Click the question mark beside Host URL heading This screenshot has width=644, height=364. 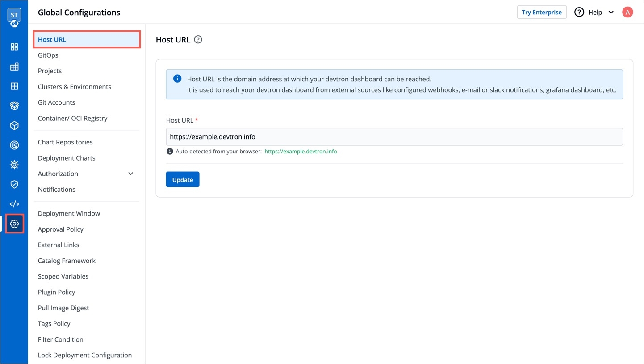(x=198, y=40)
